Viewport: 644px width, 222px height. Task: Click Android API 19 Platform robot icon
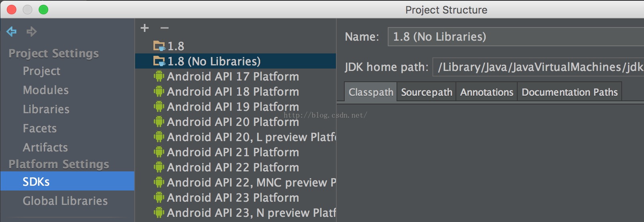159,107
